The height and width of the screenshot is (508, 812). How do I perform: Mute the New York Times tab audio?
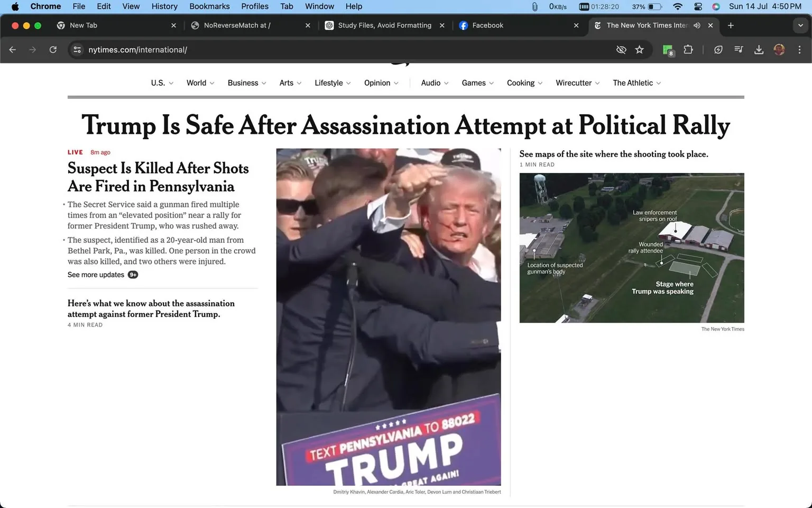697,25
